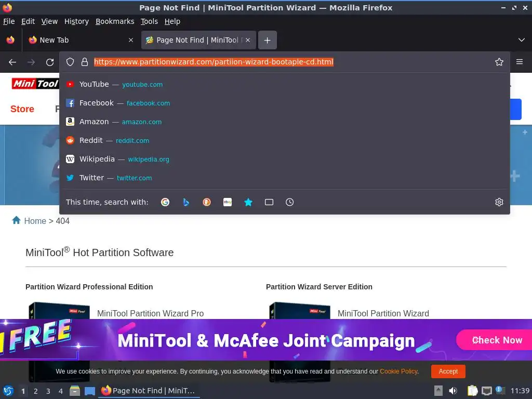
Task: Choose the Twitter suggestion
Action: [x=284, y=178]
